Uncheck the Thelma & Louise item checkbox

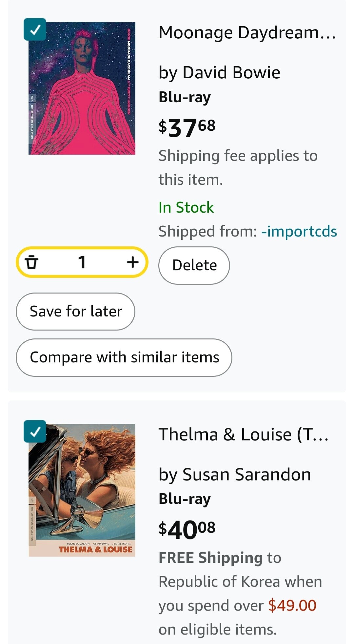click(35, 431)
